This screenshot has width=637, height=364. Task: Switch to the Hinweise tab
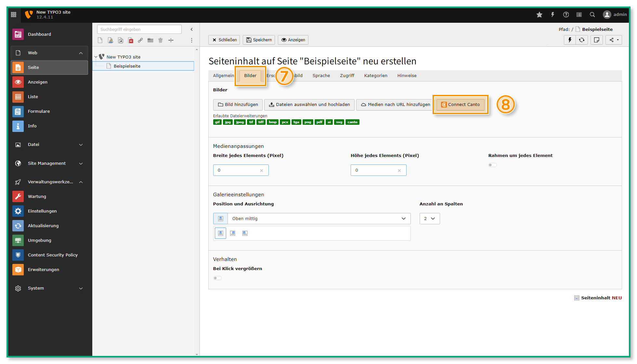pyautogui.click(x=407, y=75)
